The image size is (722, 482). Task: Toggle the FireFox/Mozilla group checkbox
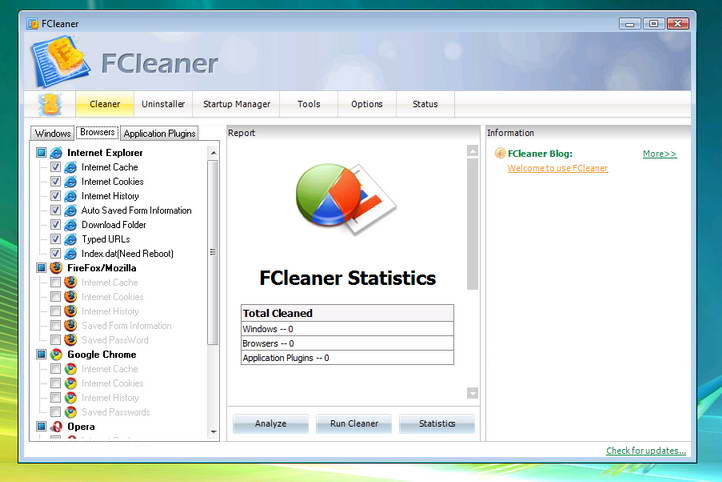click(41, 267)
